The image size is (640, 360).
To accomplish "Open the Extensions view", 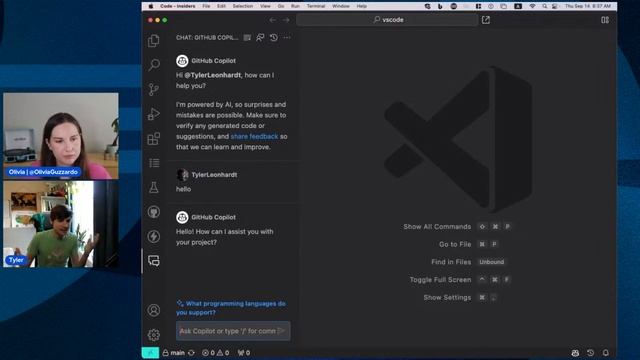I will tap(154, 138).
